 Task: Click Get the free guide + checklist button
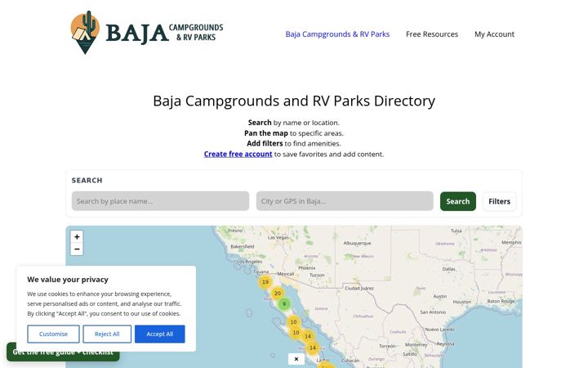[x=63, y=352]
